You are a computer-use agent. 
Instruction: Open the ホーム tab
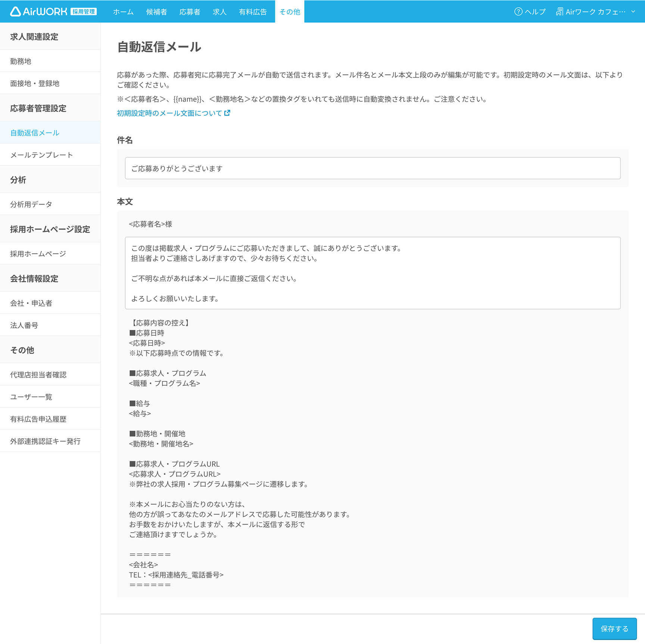(x=123, y=12)
